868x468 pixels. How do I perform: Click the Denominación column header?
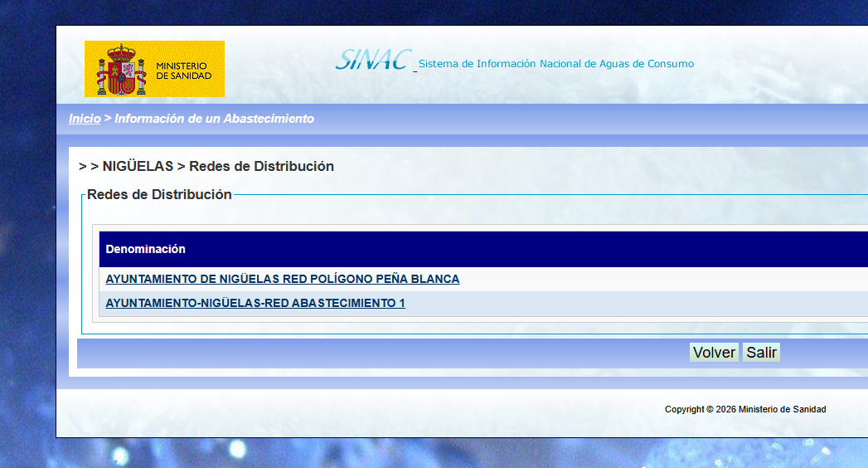pos(146,249)
